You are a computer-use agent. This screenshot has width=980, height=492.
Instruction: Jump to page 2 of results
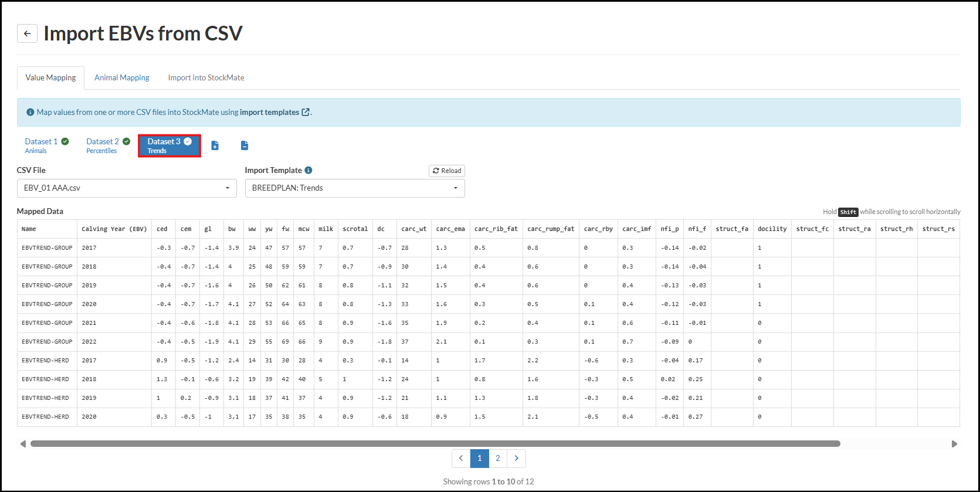tap(497, 458)
